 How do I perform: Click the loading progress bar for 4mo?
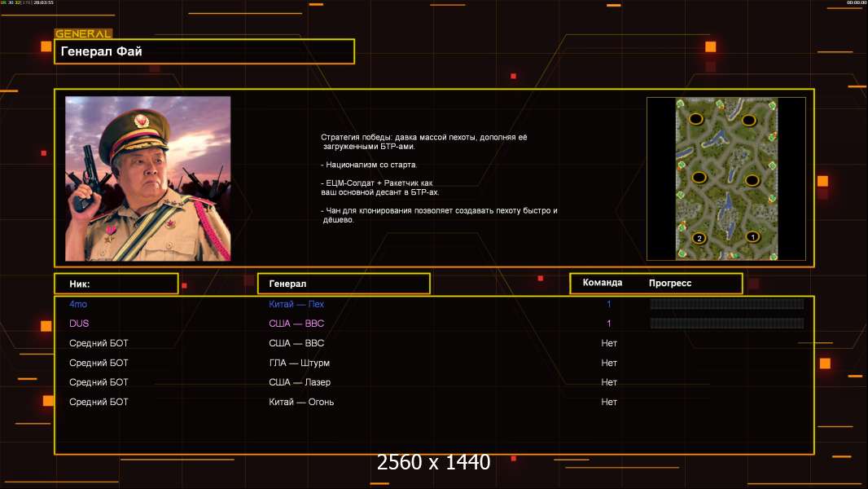pos(727,303)
